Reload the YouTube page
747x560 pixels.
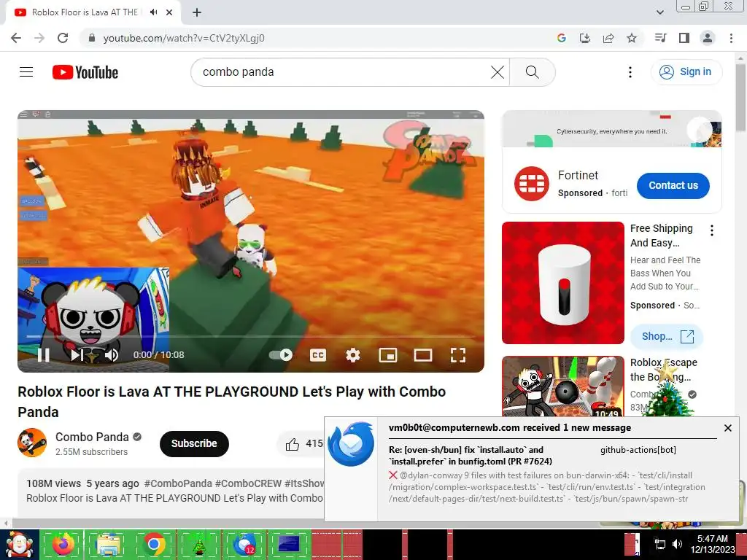click(63, 38)
